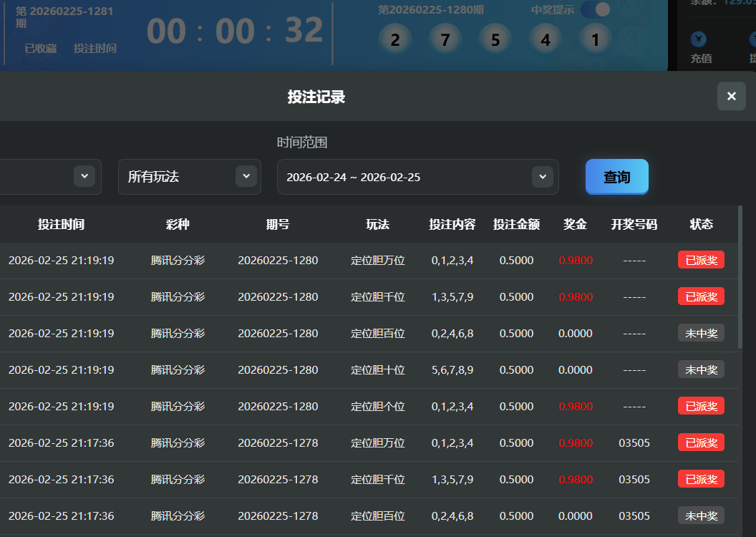Click the vertical scrollbar of records table
This screenshot has height=537, width=756.
(x=740, y=286)
